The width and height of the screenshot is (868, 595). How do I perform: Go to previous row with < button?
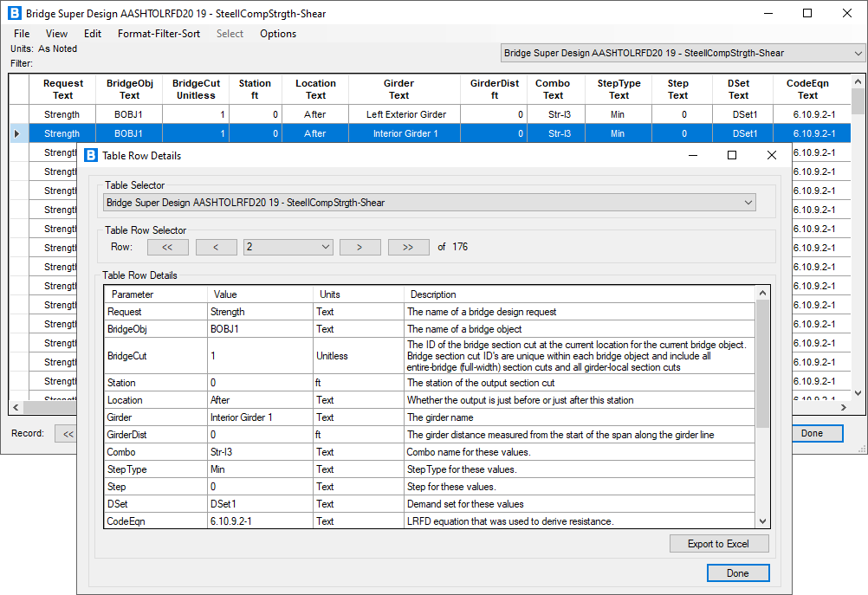pos(217,247)
